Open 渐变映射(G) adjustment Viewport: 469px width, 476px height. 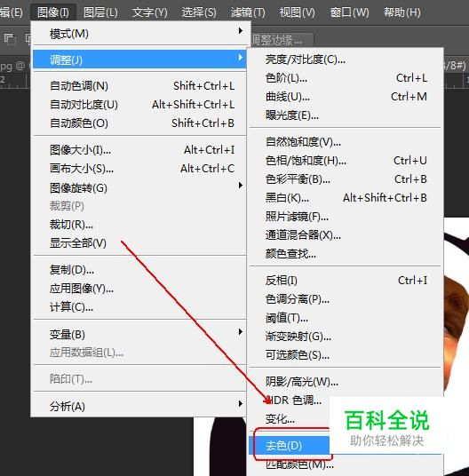click(345, 337)
